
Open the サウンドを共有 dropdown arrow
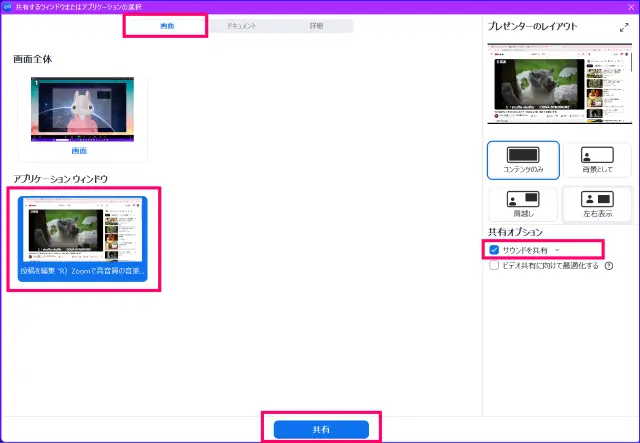(557, 249)
